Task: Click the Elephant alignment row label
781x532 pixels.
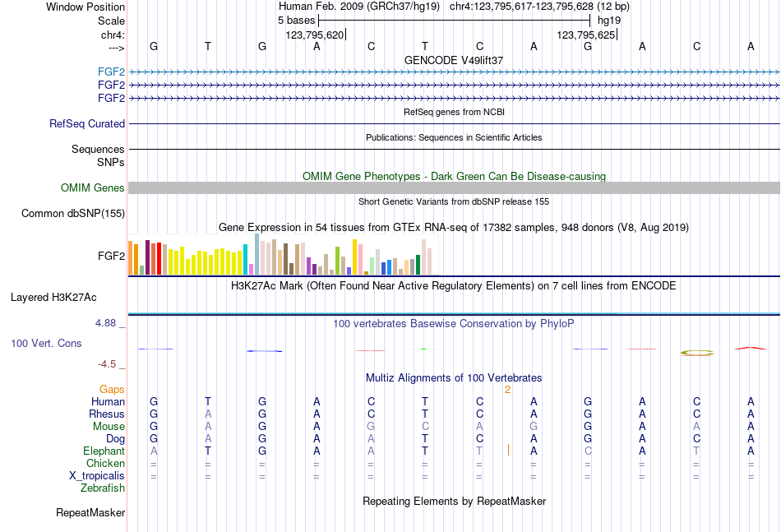Action: [x=104, y=451]
